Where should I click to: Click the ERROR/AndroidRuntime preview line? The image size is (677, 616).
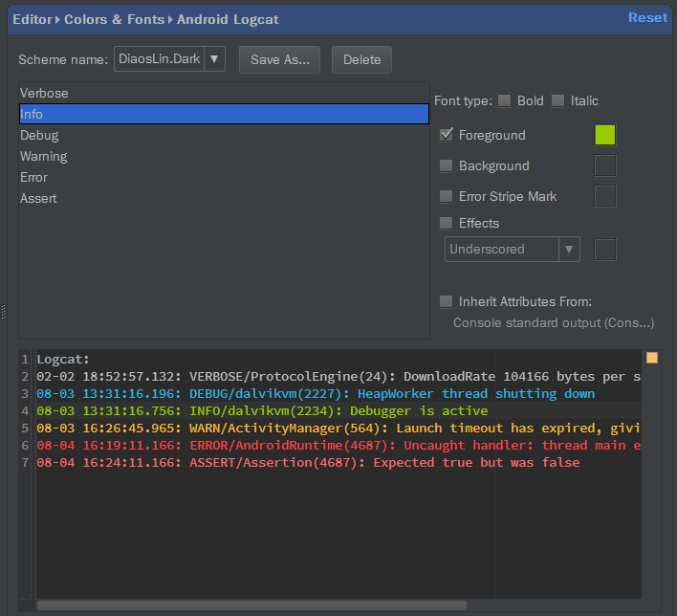coord(338,446)
